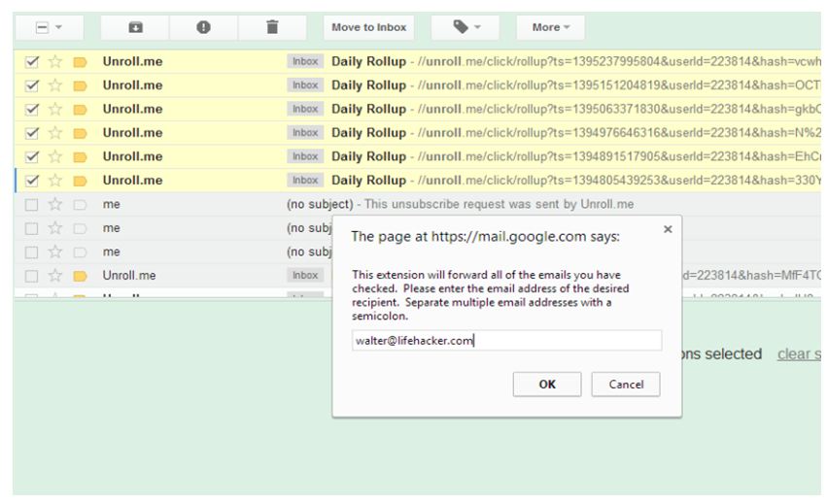Toggle the toolbar select-all checkbox
This screenshot has height=504, width=828.
pos(42,27)
